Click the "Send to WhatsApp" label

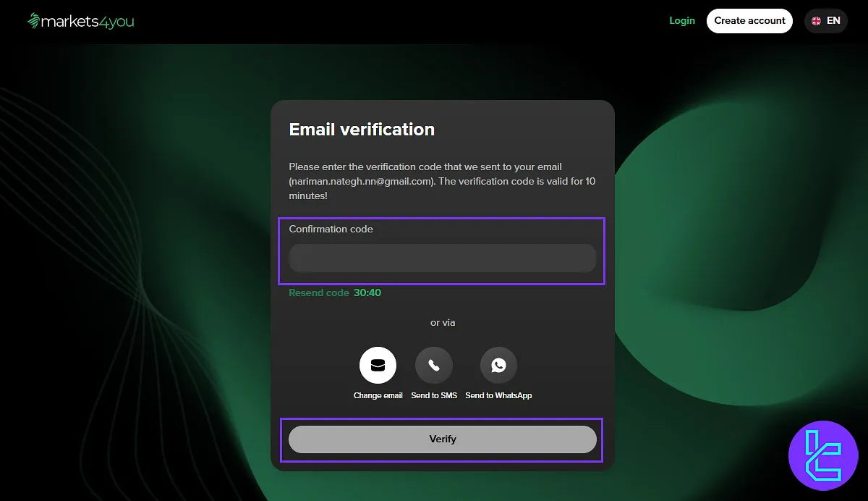pos(498,395)
